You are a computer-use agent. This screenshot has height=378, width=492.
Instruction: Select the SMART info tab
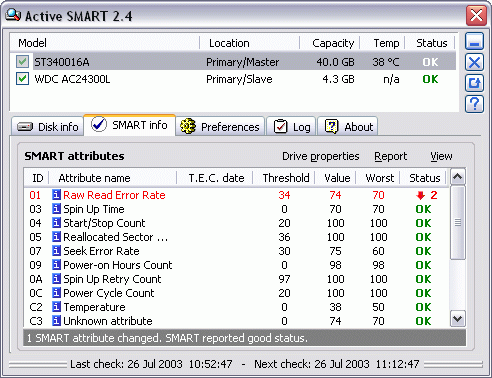[130, 125]
